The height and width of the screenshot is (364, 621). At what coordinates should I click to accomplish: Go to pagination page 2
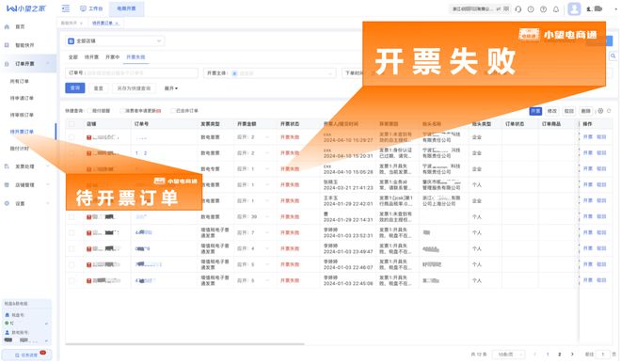[560, 354]
